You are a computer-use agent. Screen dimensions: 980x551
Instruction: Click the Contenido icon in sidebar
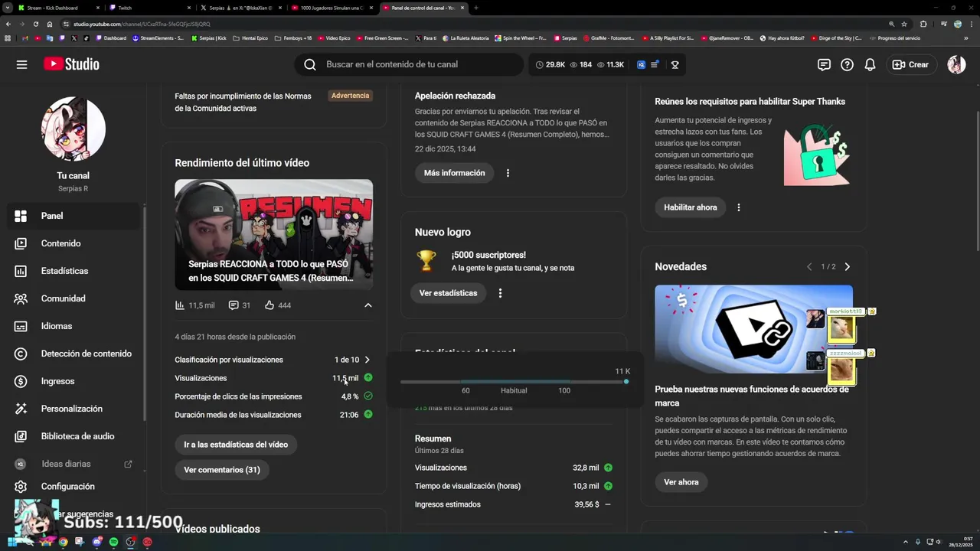21,243
